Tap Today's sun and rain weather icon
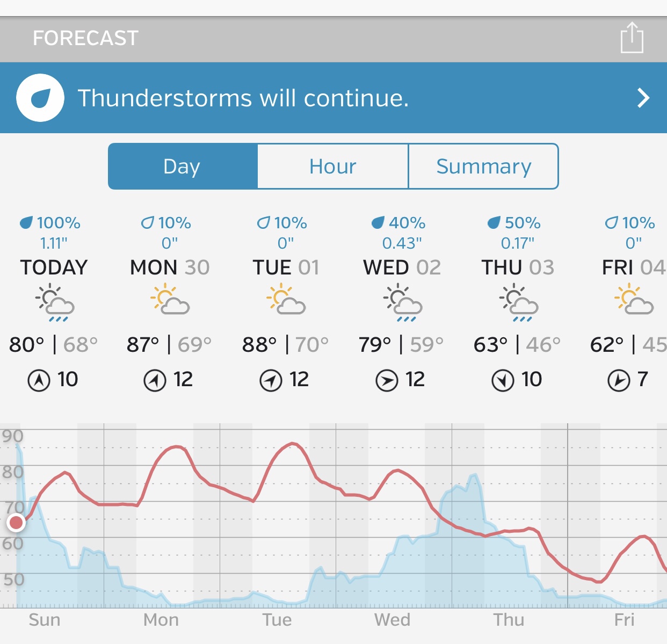This screenshot has height=644, width=667. (x=54, y=302)
